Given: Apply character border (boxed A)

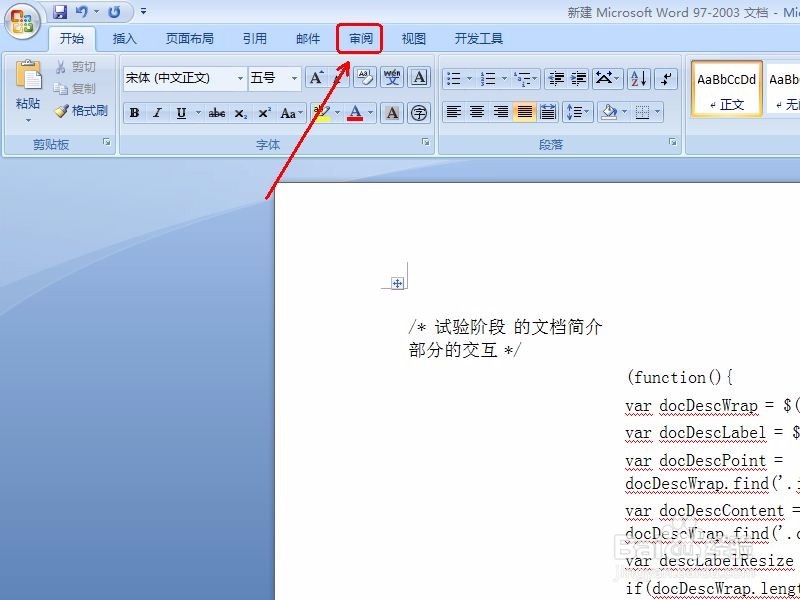Looking at the screenshot, I should coord(419,78).
